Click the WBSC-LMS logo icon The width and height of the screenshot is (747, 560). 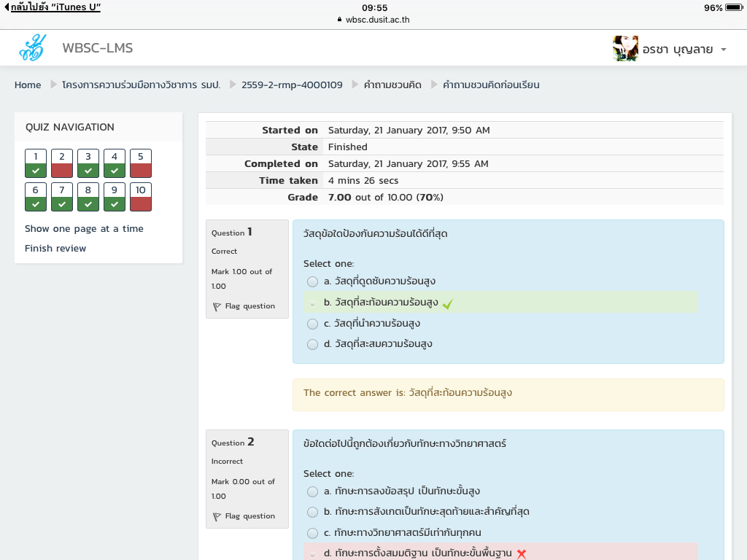tap(32, 48)
